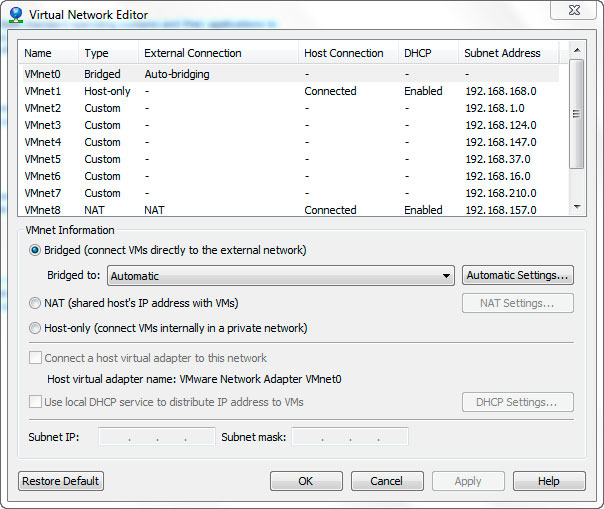Click the NAT Settings button
This screenshot has width=604, height=509.
(518, 303)
